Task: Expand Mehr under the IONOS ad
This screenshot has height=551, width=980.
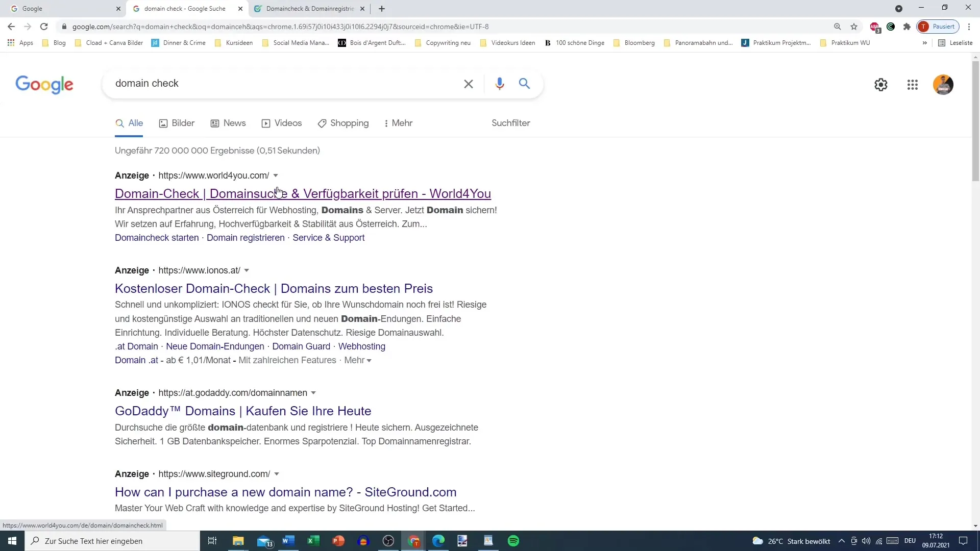Action: 358,360
